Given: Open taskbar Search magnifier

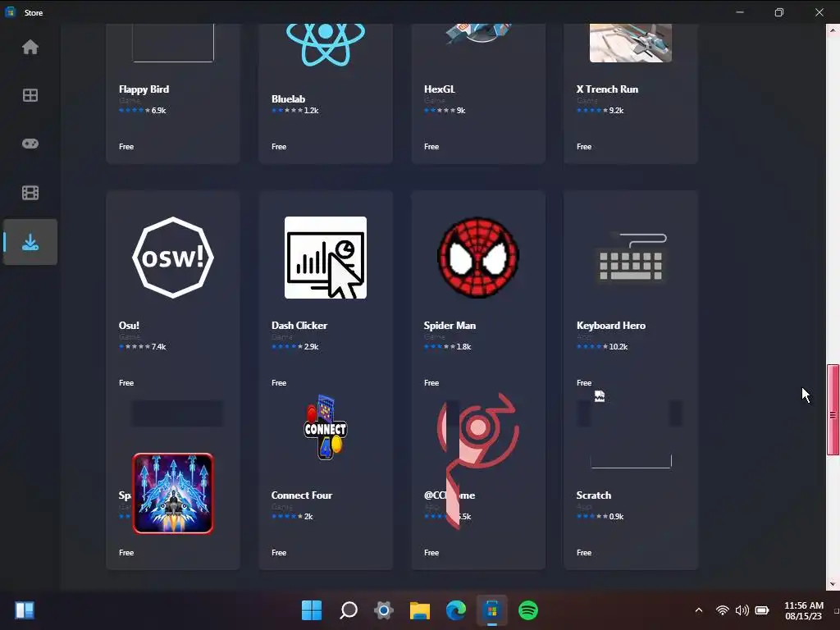Looking at the screenshot, I should click(348, 610).
